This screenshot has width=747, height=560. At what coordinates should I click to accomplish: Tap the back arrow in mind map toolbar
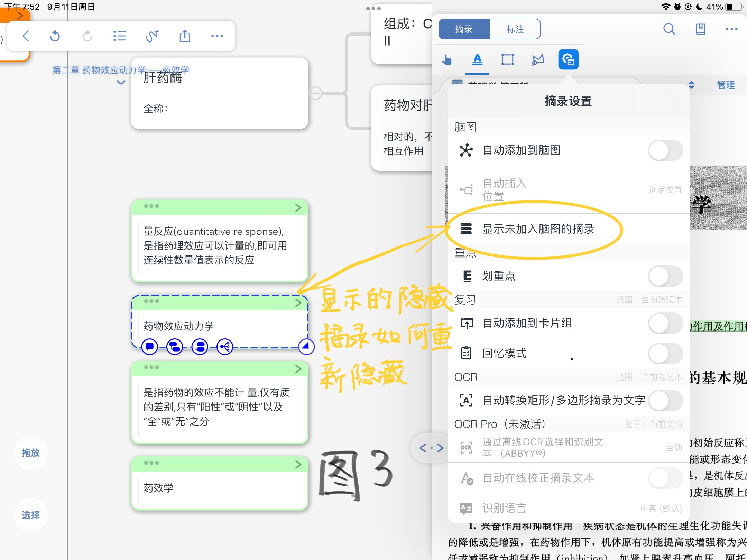pyautogui.click(x=26, y=36)
